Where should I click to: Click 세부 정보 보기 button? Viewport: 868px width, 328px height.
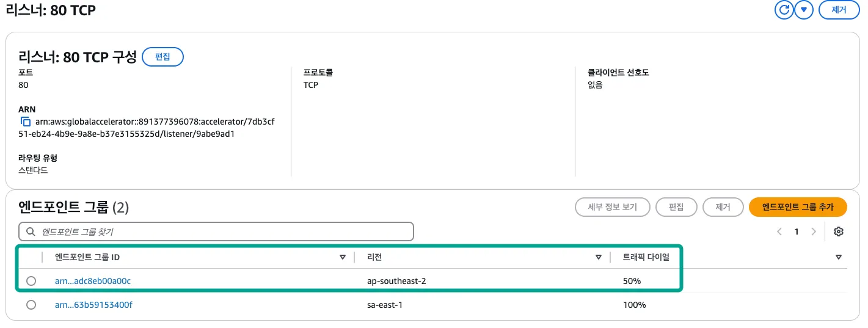(612, 207)
